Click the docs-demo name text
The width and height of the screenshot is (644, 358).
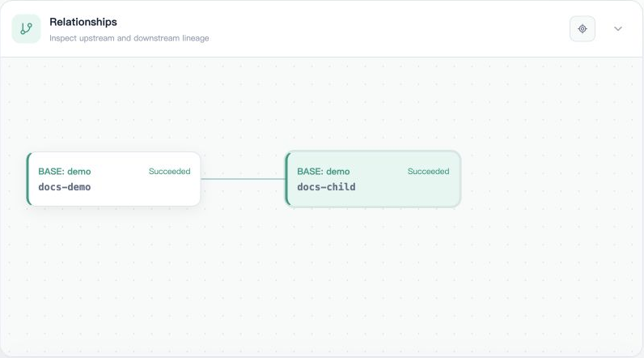click(x=65, y=187)
